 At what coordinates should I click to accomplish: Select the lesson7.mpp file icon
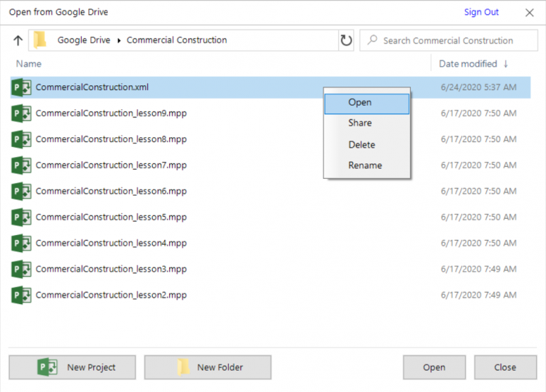coord(21,165)
